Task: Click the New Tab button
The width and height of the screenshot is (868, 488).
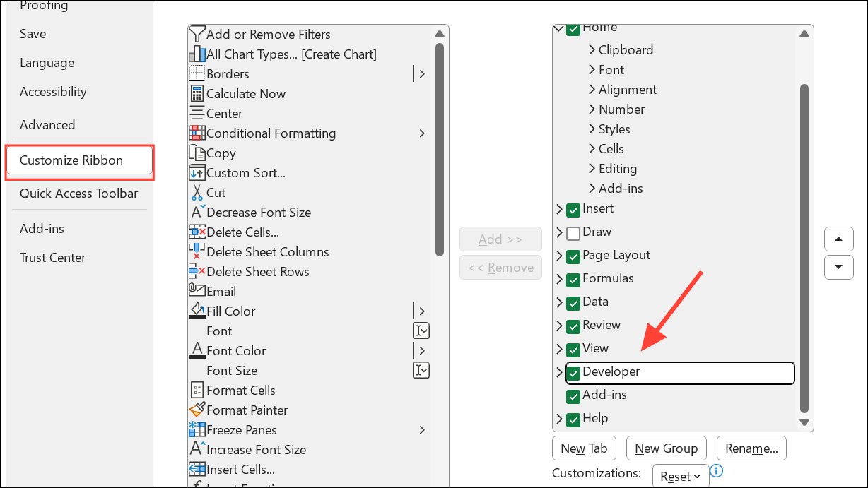Action: click(584, 448)
